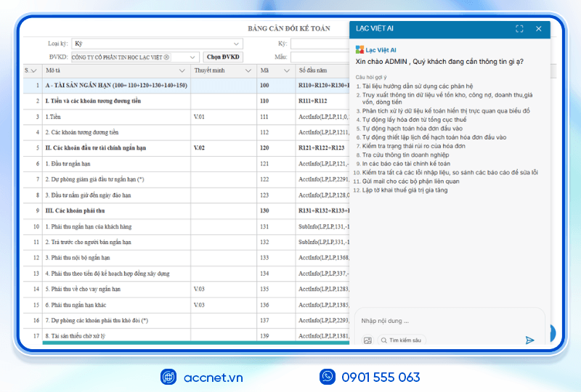Click into the Mẫu input field
The width and height of the screenshot is (581, 392).
(320, 57)
